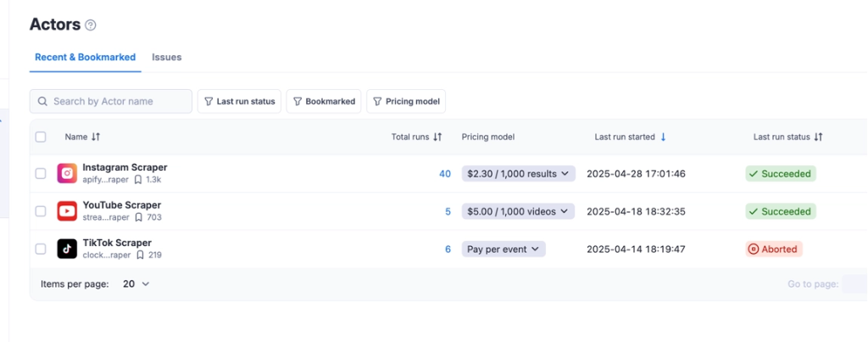Click the Search by Actor name field
The height and width of the screenshot is (342, 868).
click(111, 102)
